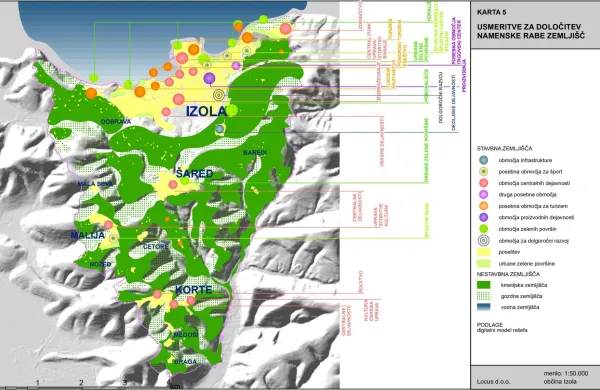Screen dimensions: 600x390
Task: Click the območja za dolgoročni razvoj legend label
Action: (x=534, y=241)
